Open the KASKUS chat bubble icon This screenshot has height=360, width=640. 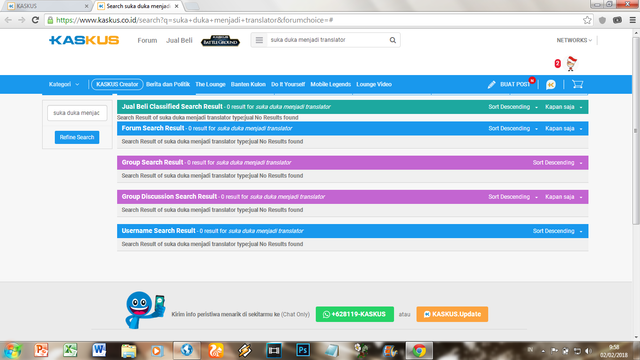551,84
